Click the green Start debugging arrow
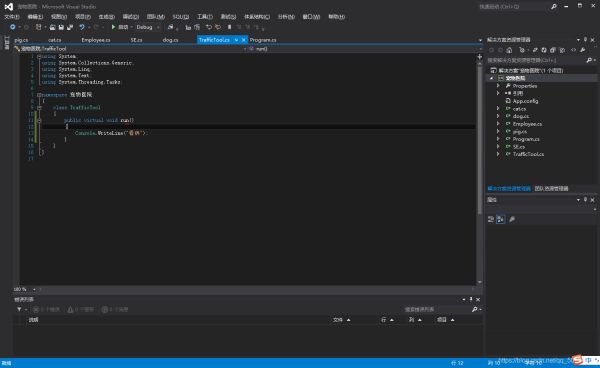Viewport: 600px width, 368px height. [x=113, y=27]
